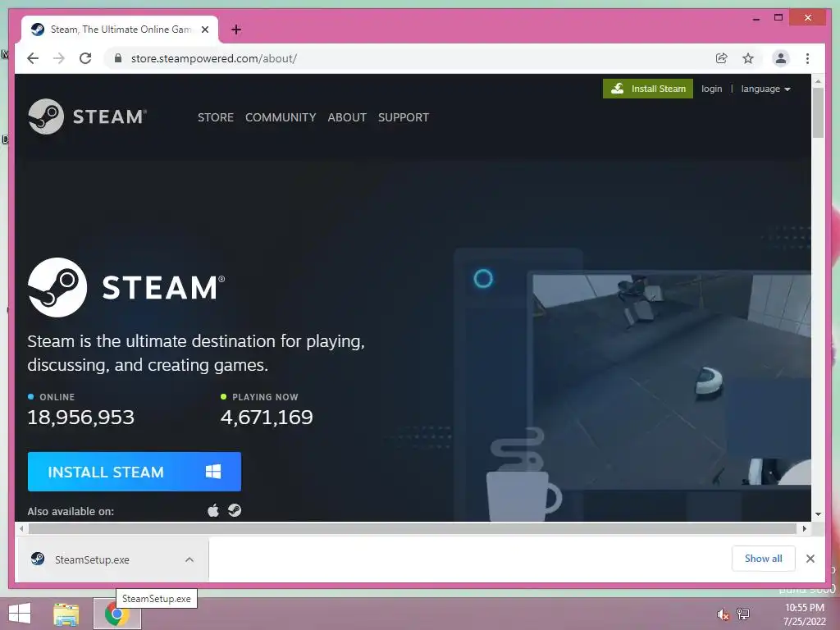Open the Chrome three-dot menu
The height and width of the screenshot is (630, 840).
[x=807, y=58]
